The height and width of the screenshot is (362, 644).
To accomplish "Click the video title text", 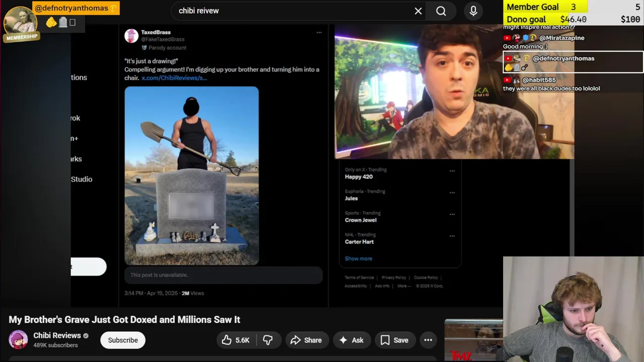I will 124,320.
